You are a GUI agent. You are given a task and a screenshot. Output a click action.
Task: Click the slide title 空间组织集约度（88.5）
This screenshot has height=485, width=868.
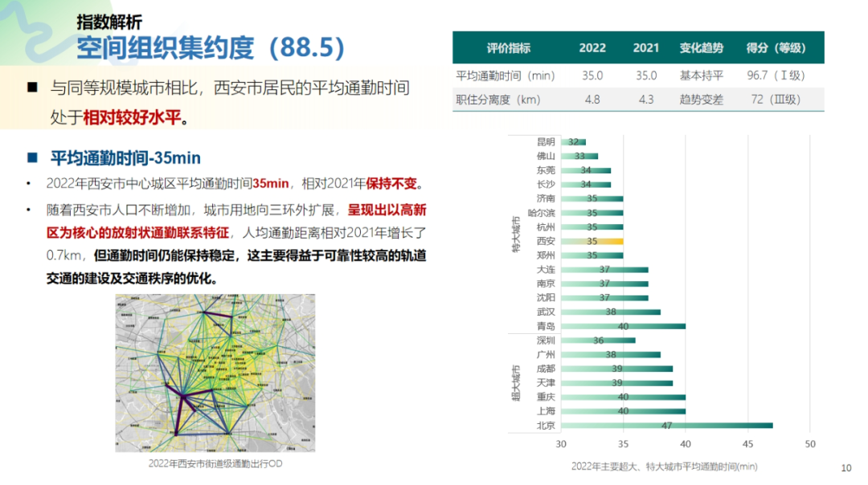209,48
